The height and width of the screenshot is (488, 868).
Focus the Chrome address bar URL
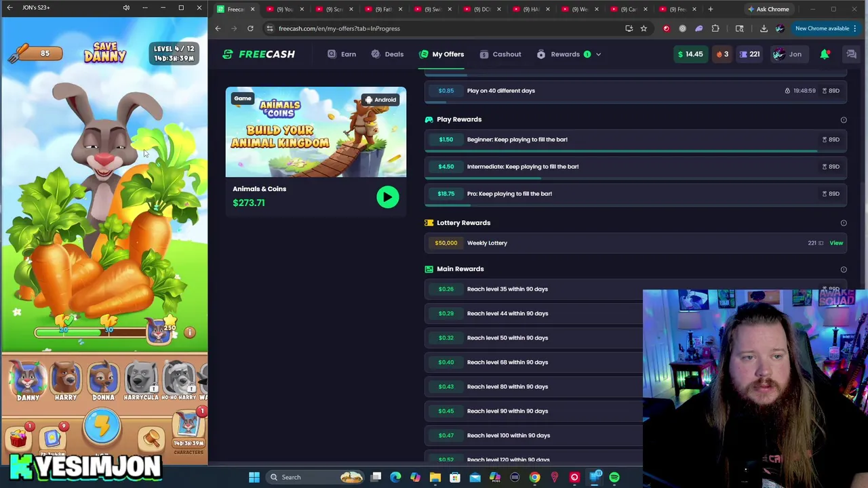339,28
